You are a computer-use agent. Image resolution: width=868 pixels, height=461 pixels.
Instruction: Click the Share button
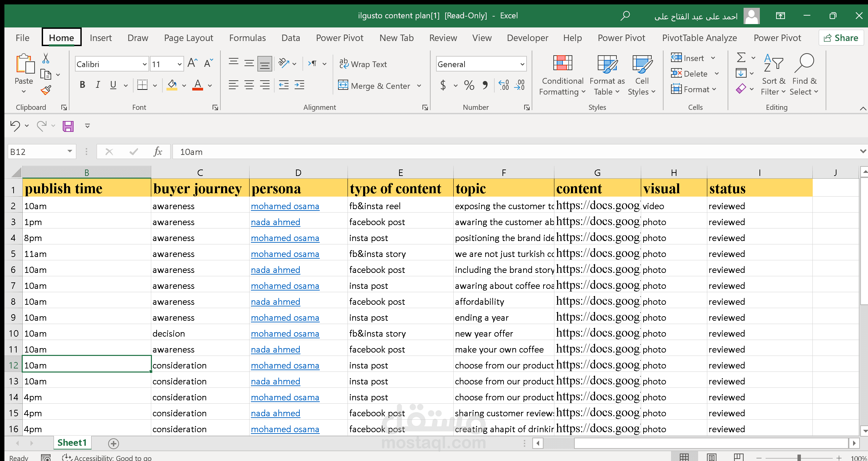tap(841, 38)
